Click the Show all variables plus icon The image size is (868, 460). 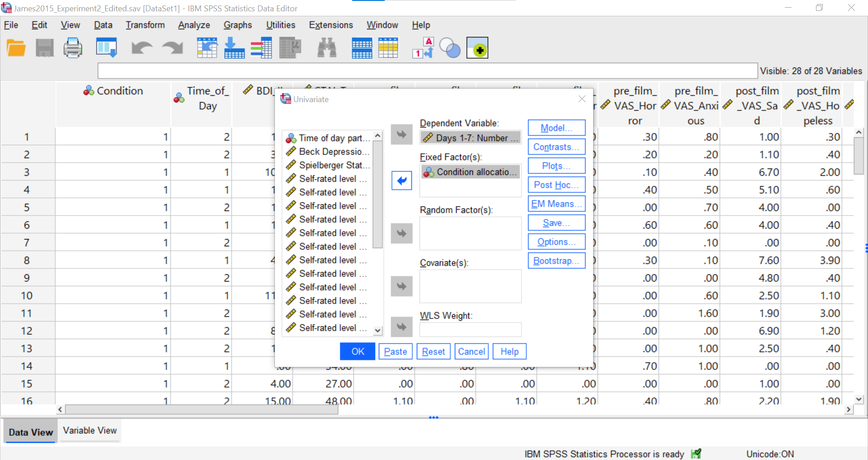coord(477,48)
